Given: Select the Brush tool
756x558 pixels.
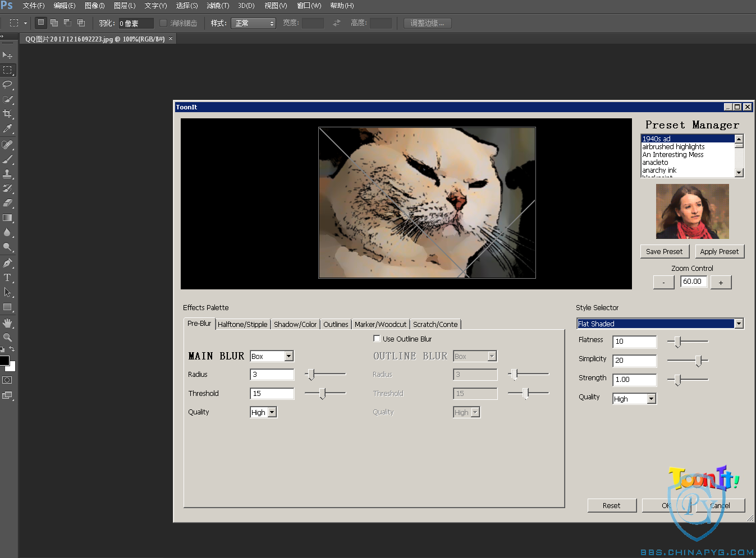Looking at the screenshot, I should pyautogui.click(x=7, y=159).
